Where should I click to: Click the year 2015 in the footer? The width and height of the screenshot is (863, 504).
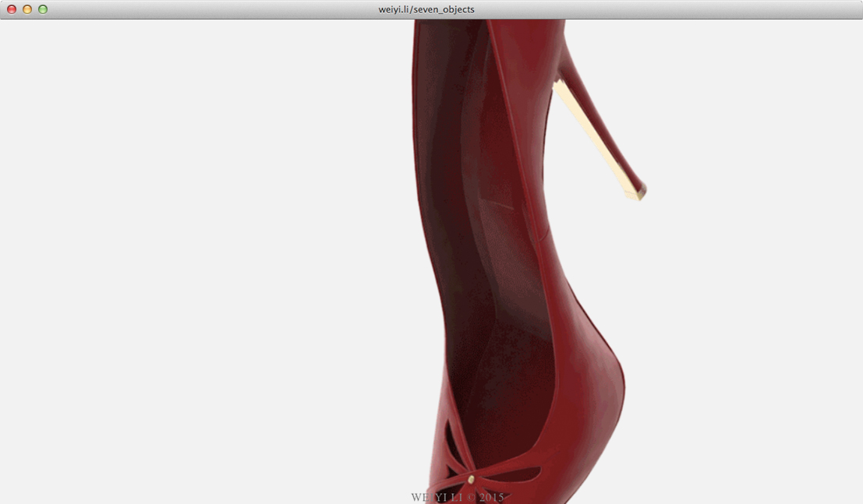click(491, 497)
